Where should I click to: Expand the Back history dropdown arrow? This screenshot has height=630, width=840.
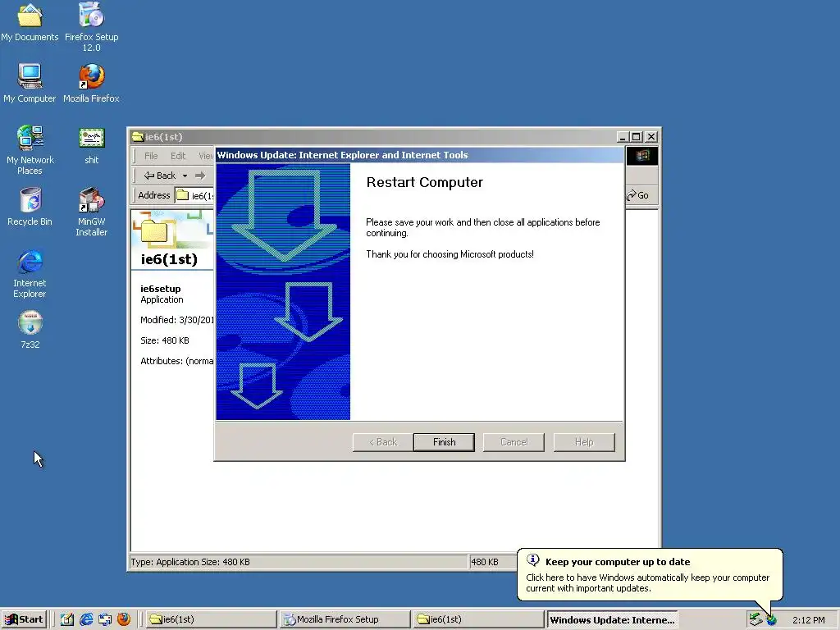coord(185,176)
